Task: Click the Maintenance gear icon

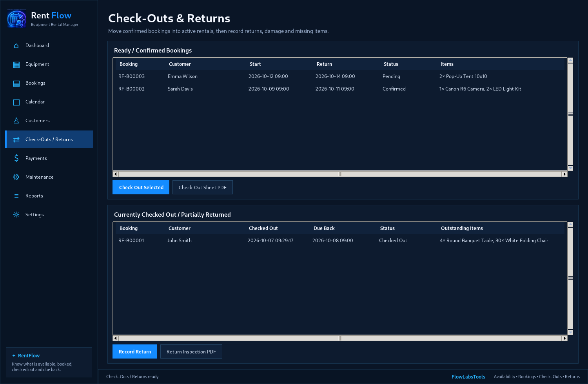Action: click(16, 177)
